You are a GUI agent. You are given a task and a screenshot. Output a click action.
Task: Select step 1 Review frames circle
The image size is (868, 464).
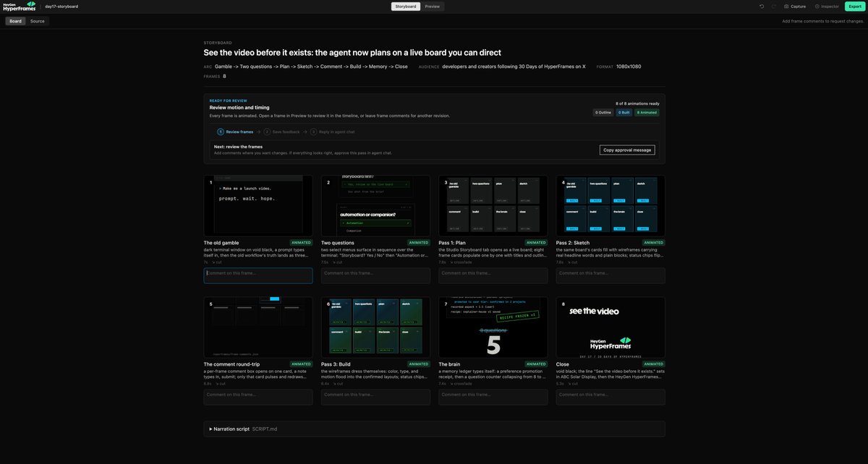[x=221, y=132]
